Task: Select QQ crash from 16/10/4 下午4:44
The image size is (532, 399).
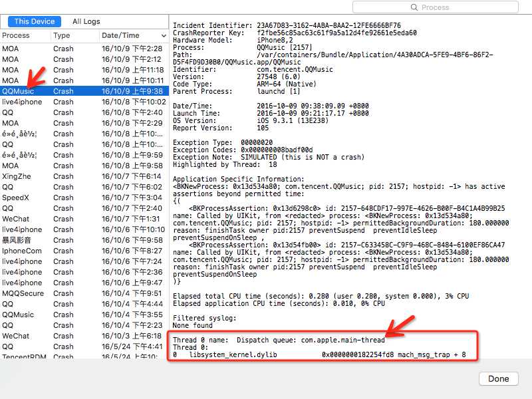Action: 84,304
